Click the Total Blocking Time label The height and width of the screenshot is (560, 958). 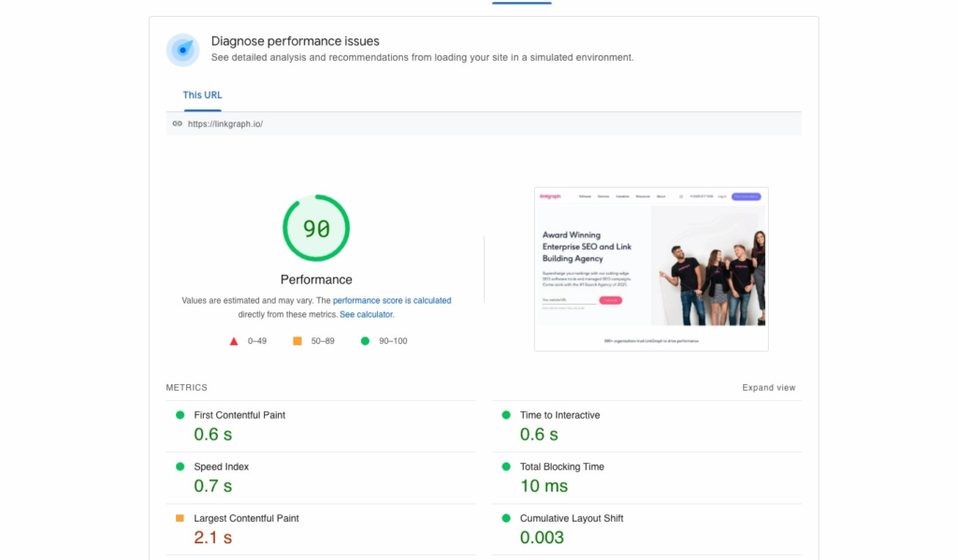562,467
